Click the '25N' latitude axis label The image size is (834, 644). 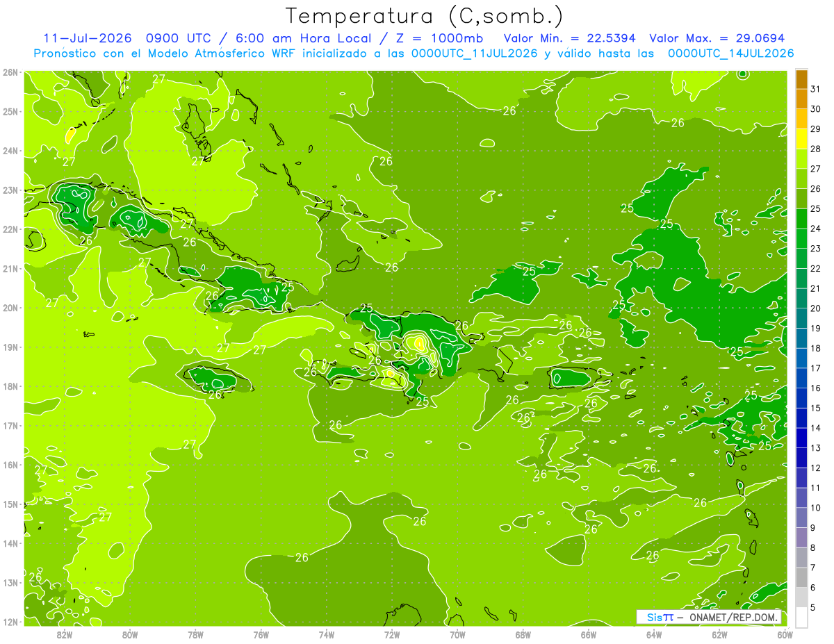tap(10, 112)
